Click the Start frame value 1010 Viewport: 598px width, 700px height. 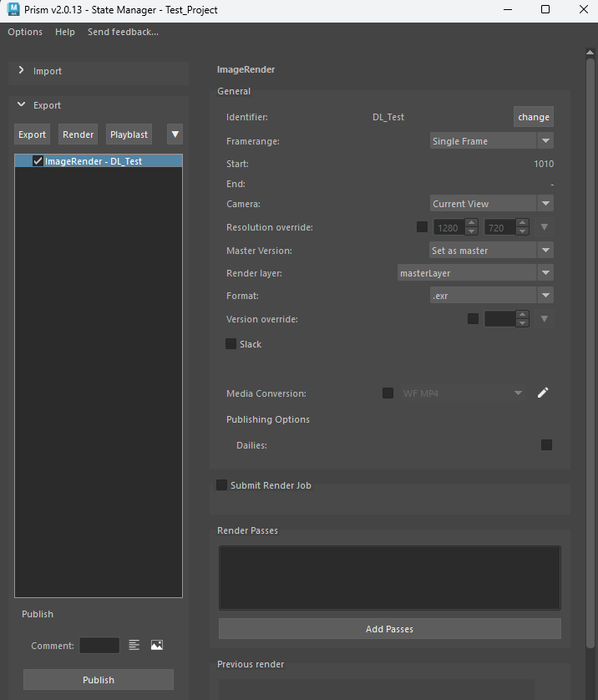point(544,164)
